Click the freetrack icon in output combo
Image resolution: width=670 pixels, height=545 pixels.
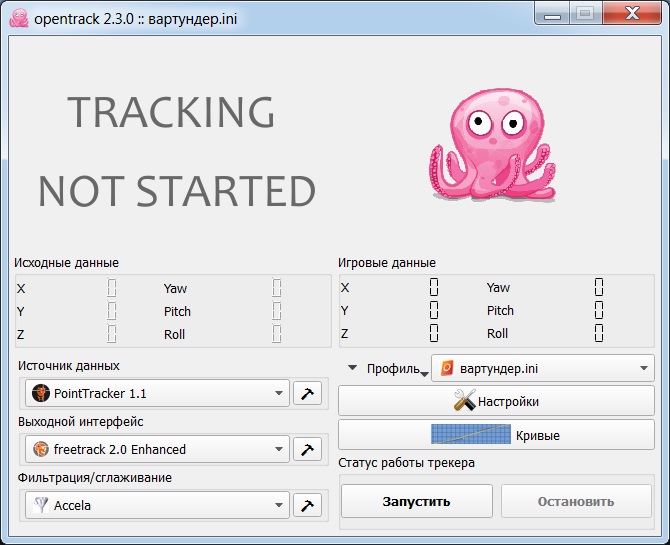[x=41, y=449]
